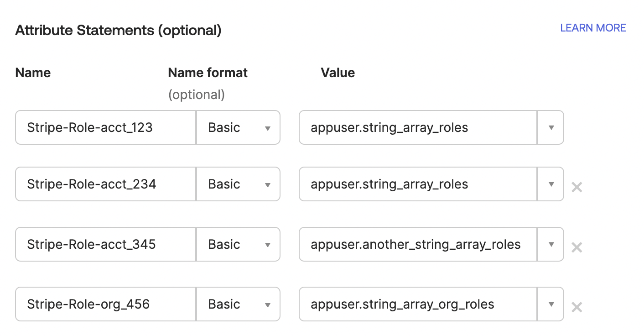This screenshot has width=644, height=336.
Task: Open Name format dropdown for Stripe-Role-org_456
Action: pyautogui.click(x=238, y=304)
